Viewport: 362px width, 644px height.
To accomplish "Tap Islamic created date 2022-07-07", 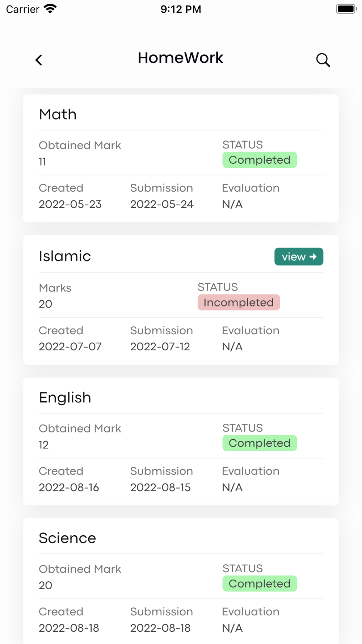I will point(70,347).
